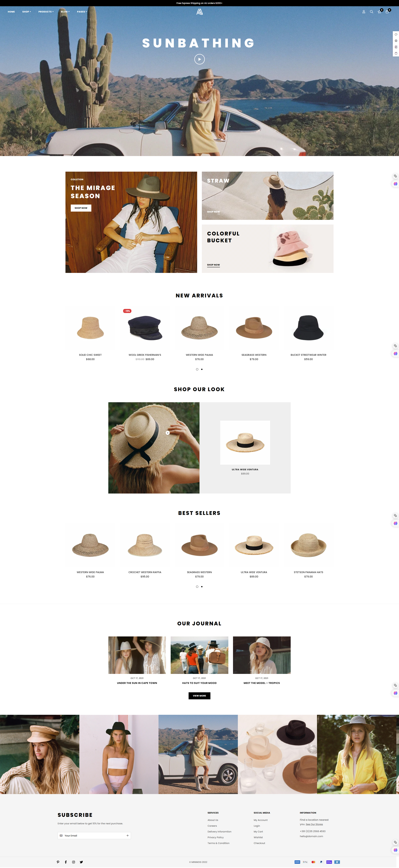Viewport: 399px width, 868px height.
Task: Open the palette icon in side panel
Action: point(396,34)
